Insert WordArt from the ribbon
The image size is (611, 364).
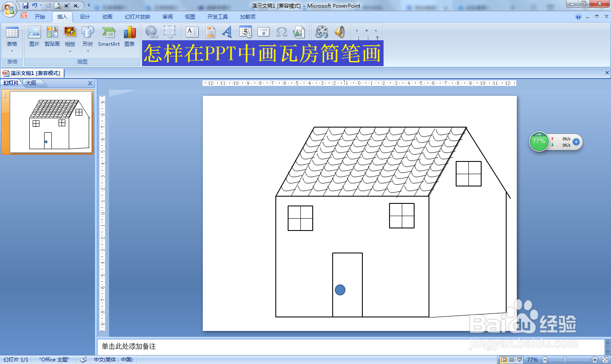(x=226, y=32)
